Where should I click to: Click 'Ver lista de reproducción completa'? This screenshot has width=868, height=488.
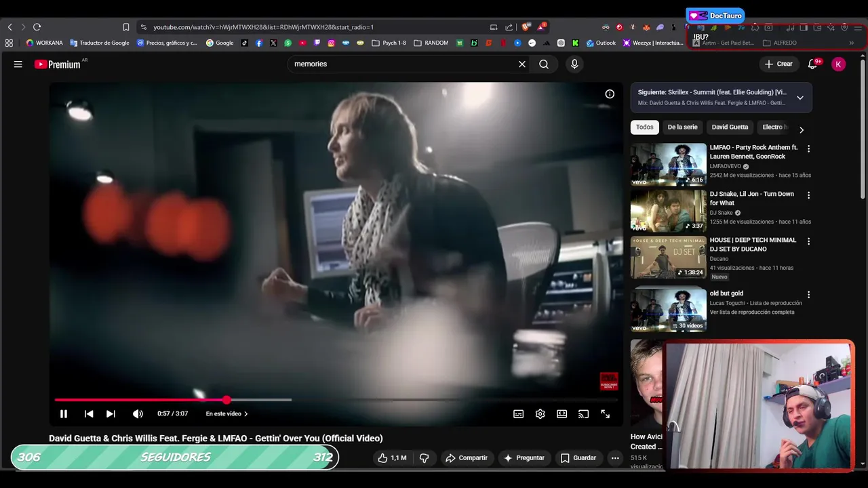752,312
